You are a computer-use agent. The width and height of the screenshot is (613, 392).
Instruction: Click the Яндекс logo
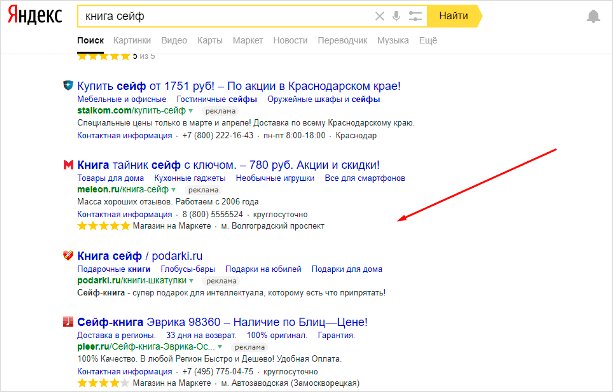(35, 16)
